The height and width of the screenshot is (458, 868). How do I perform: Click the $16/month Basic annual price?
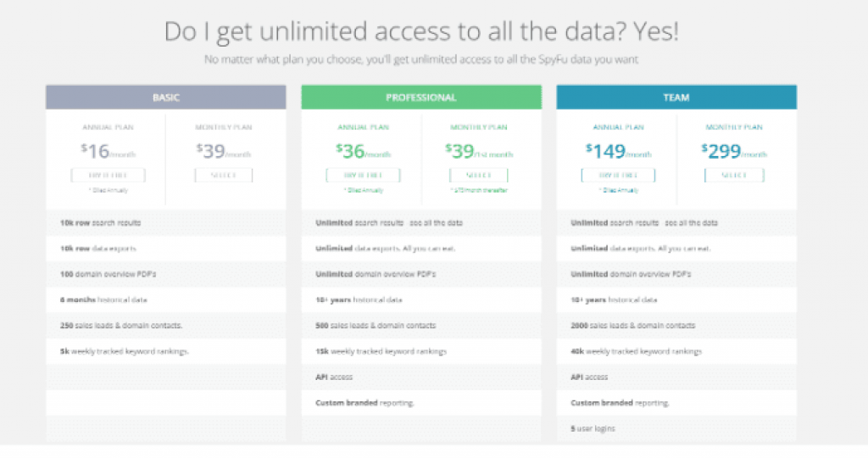[108, 151]
